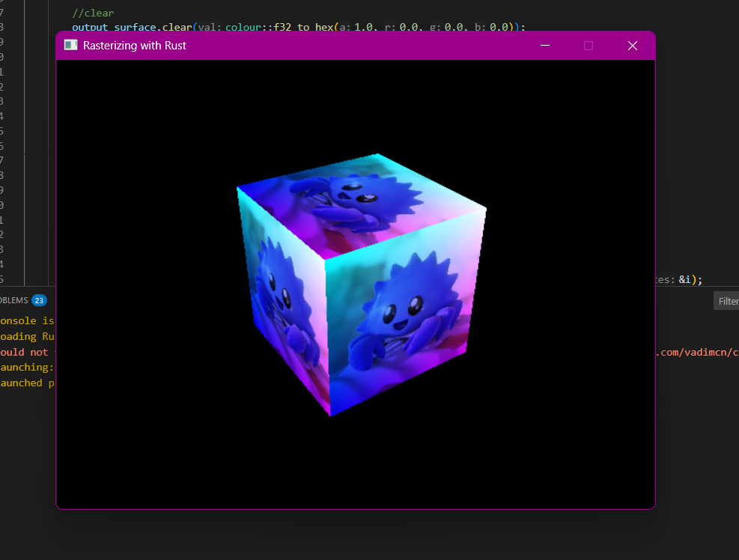Focus the Filter input field in the panel
The height and width of the screenshot is (560, 739).
pyautogui.click(x=726, y=301)
